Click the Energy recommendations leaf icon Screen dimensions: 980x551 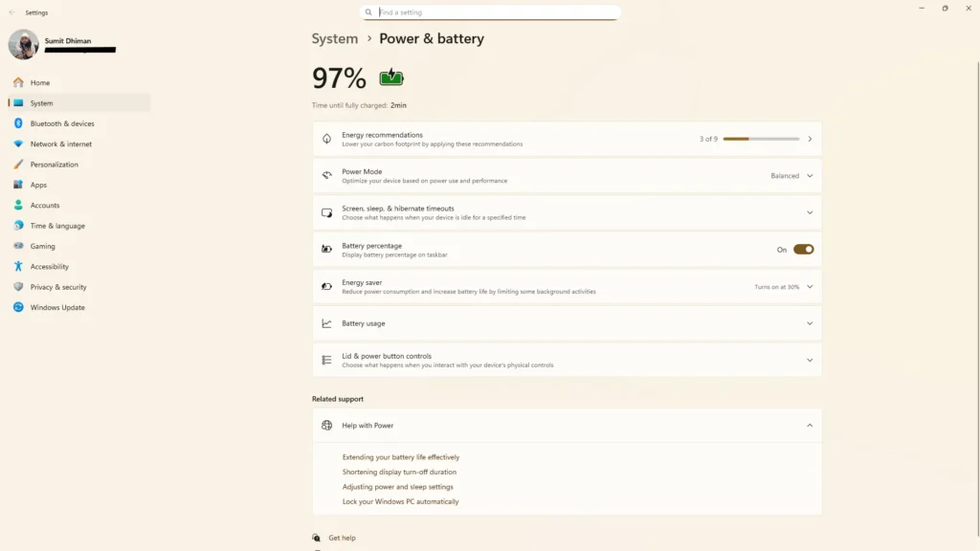coord(326,139)
